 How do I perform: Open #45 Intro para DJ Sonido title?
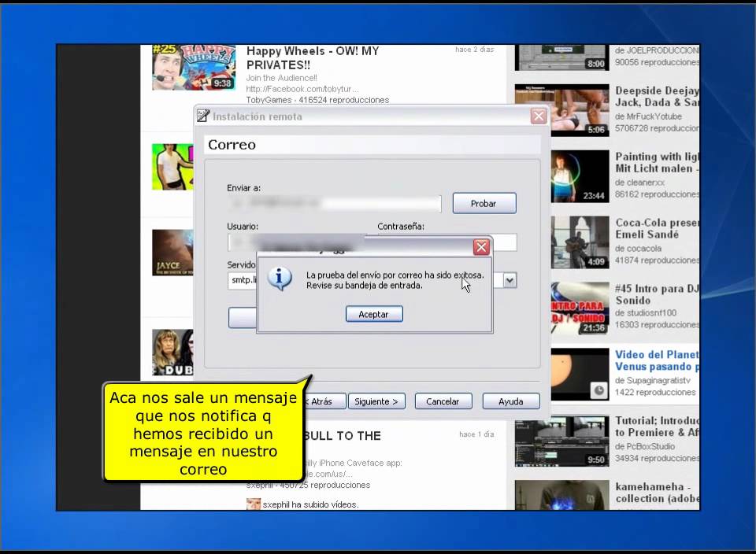657,294
